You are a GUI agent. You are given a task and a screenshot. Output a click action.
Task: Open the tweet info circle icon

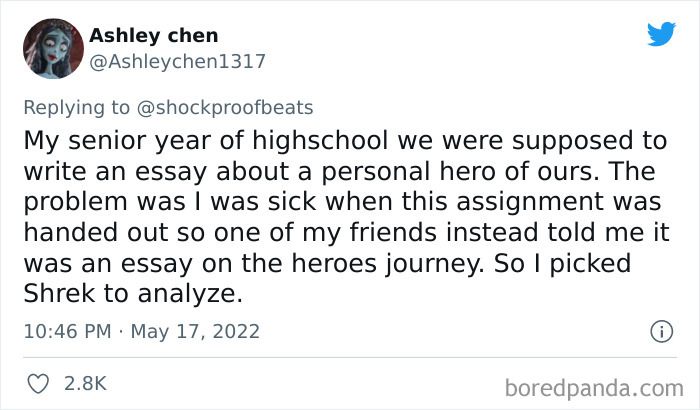pos(659,330)
